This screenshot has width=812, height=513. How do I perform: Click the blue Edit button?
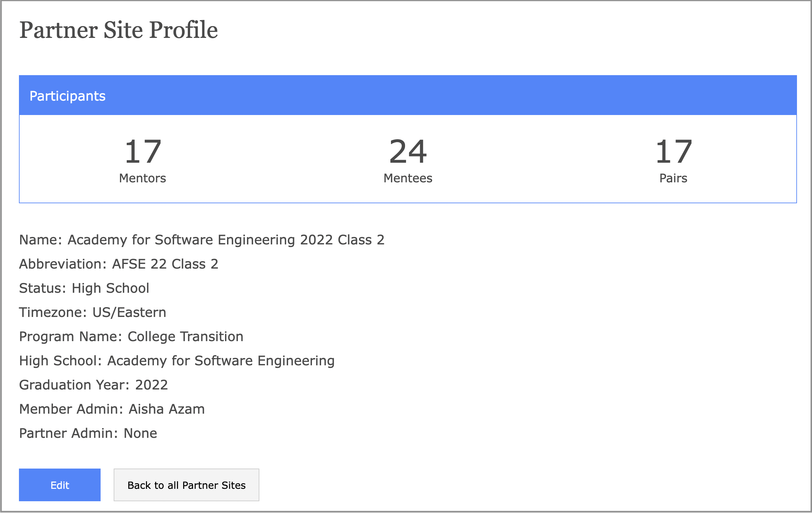click(x=60, y=485)
